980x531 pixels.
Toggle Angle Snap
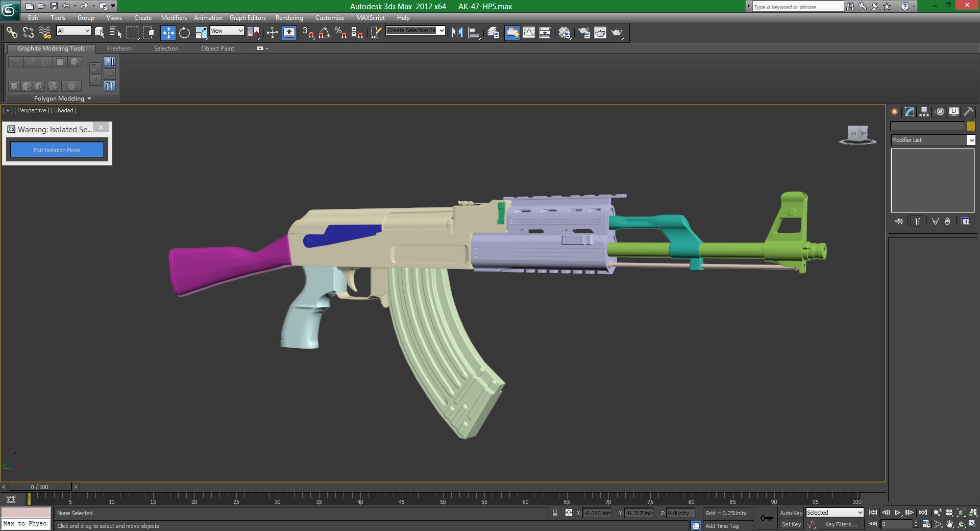point(325,33)
